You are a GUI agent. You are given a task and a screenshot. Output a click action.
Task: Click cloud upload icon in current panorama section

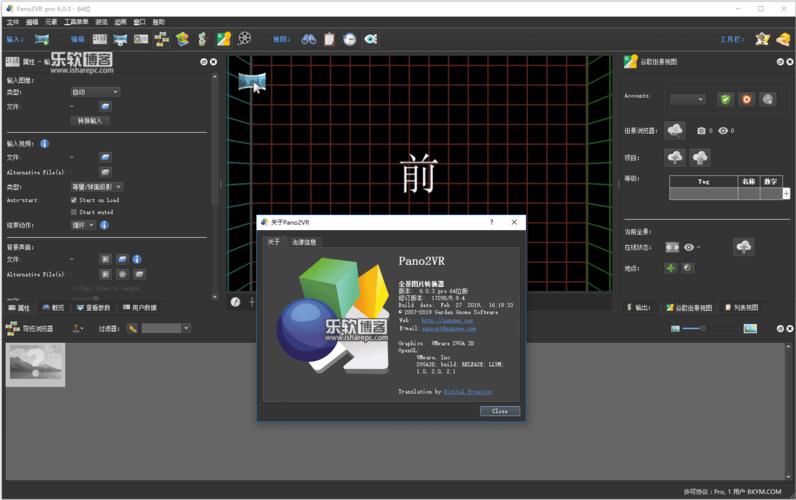click(x=743, y=247)
